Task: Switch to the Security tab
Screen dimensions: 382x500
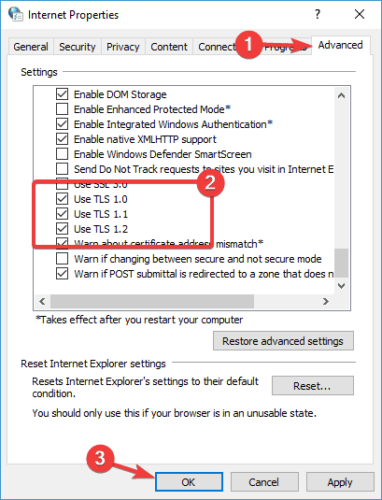Action: 77,47
